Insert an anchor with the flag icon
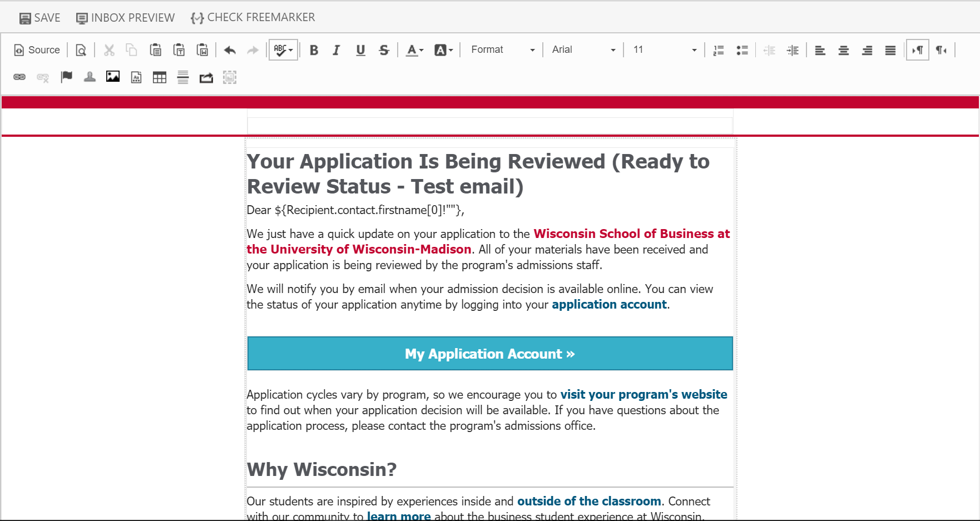This screenshot has width=980, height=521. pyautogui.click(x=67, y=77)
